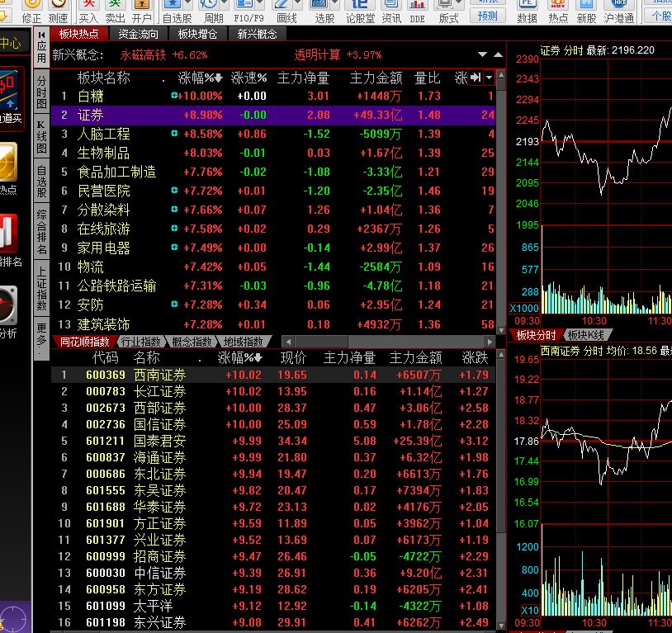Switch to the 板块热点 tab
The width and height of the screenshot is (672, 633).
point(79,34)
